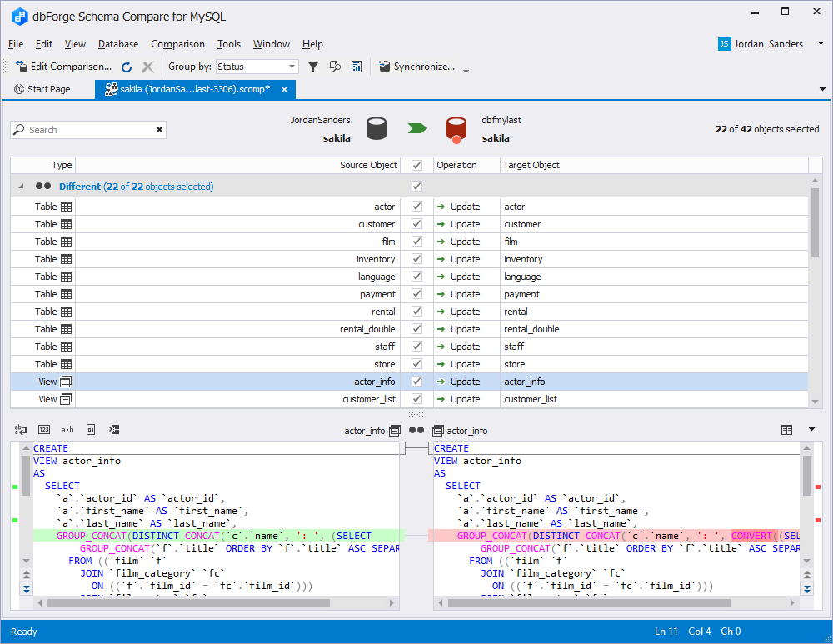Click the Jordan Sanders JS avatar
The height and width of the screenshot is (644, 833).
click(x=724, y=44)
